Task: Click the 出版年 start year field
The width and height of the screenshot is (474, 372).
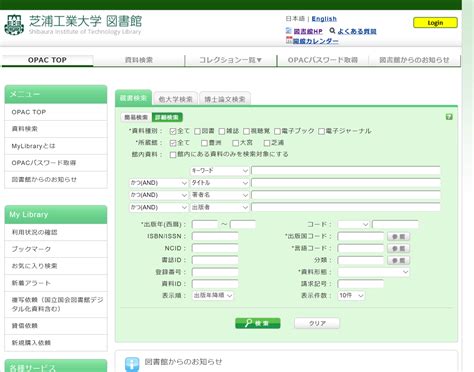Action: tap(205, 224)
